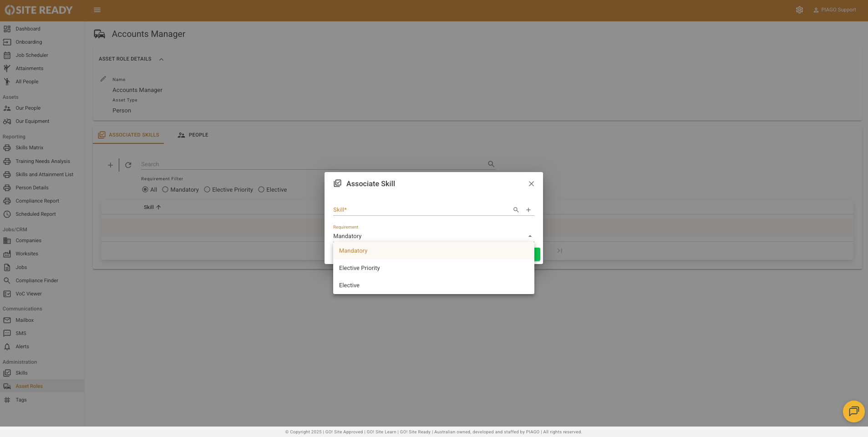Choose Elective Priority from the dropdown list
Image resolution: width=868 pixels, height=437 pixels.
coord(360,268)
